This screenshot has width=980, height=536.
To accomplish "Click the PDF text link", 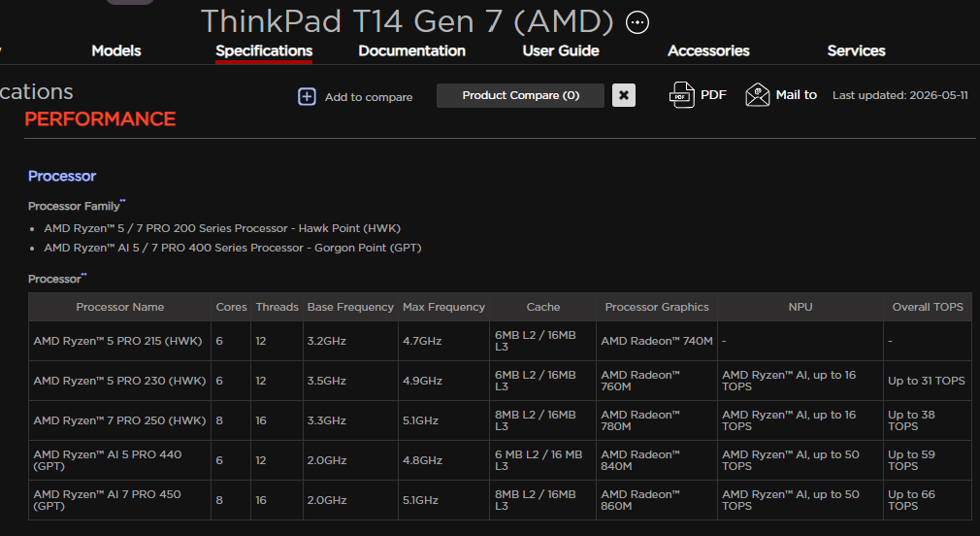I will [x=713, y=94].
